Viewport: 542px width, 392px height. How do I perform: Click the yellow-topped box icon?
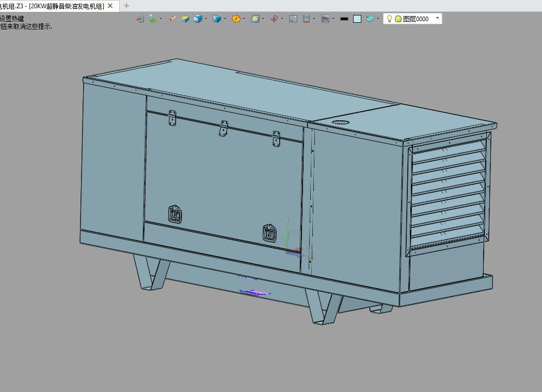185,19
